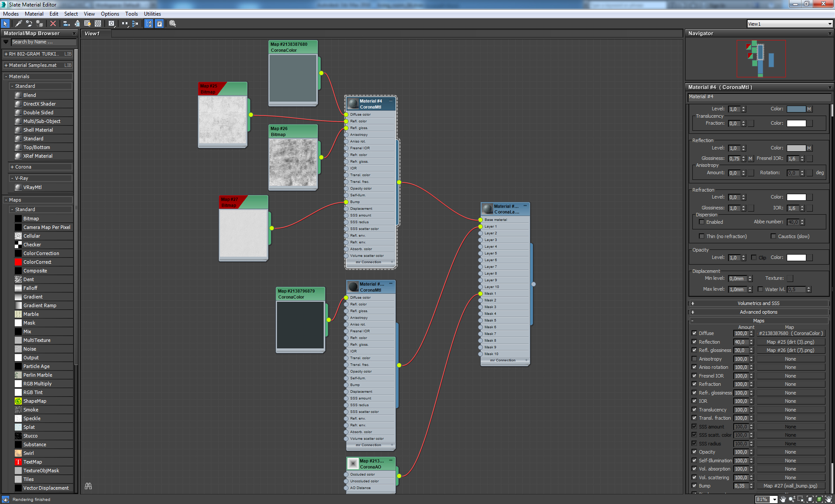Activate Pan hand tool in bottom bar
Image resolution: width=835 pixels, height=504 pixels.
click(783, 499)
